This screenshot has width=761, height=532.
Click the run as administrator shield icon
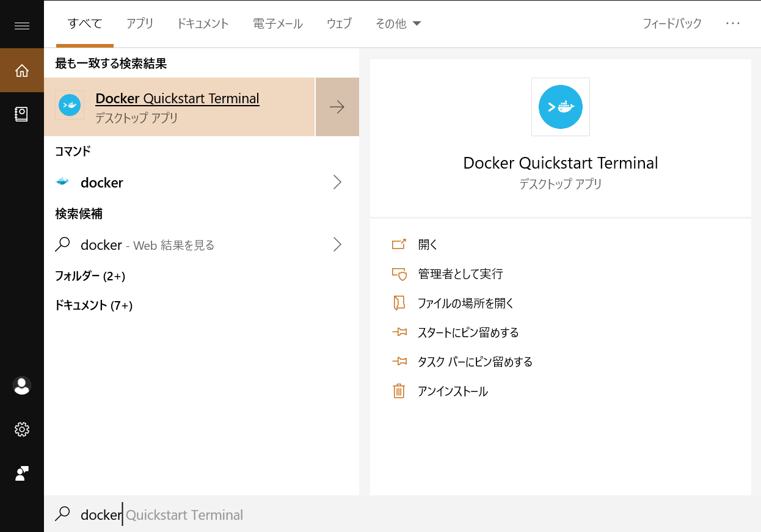(399, 274)
